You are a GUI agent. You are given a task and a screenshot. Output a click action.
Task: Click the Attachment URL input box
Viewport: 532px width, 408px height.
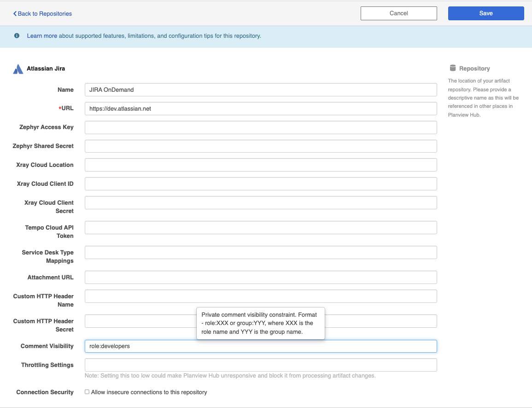[261, 278]
